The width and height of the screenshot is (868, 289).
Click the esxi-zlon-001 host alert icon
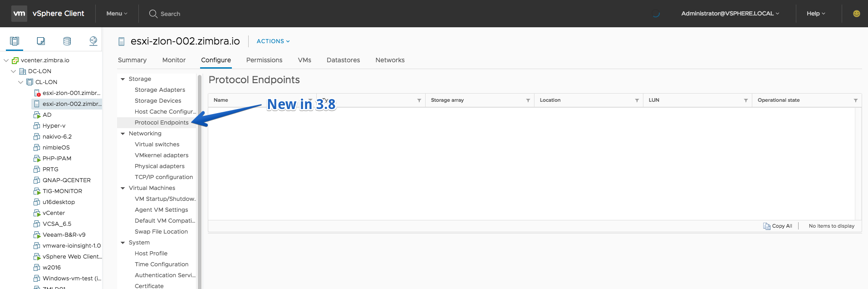click(37, 93)
